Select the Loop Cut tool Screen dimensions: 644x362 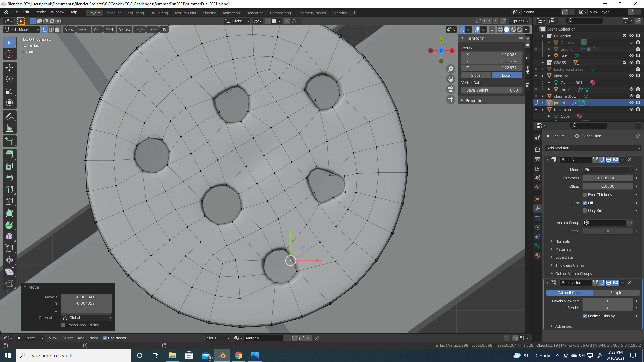[9, 190]
